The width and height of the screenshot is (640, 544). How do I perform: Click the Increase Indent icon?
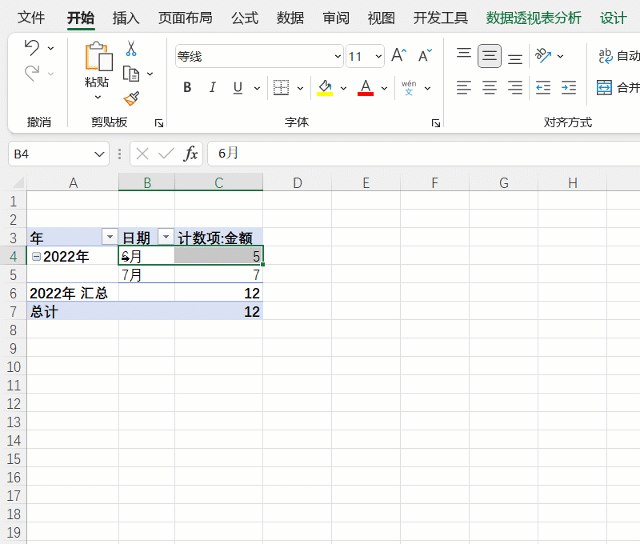[568, 88]
